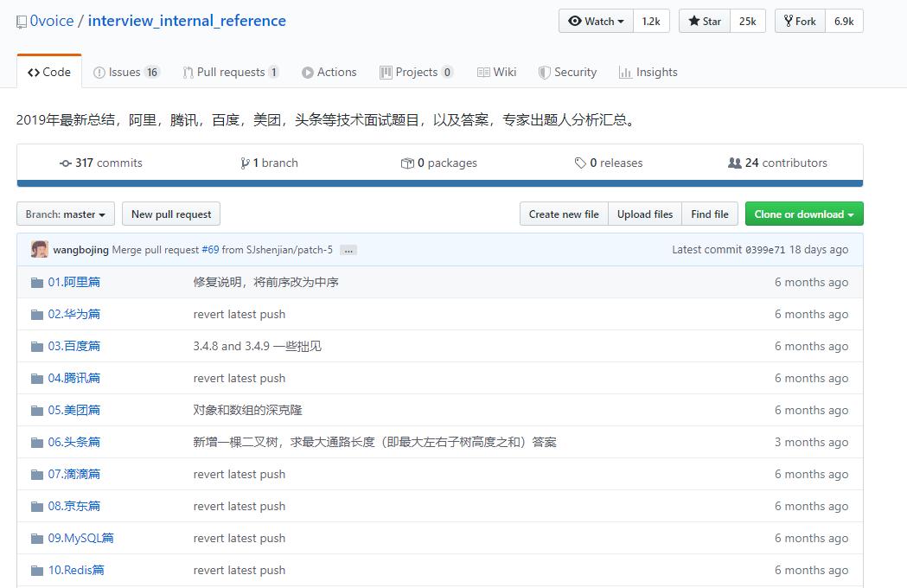907x588 pixels.
Task: Click the contributors icon beside 24 contributors
Action: coord(736,163)
